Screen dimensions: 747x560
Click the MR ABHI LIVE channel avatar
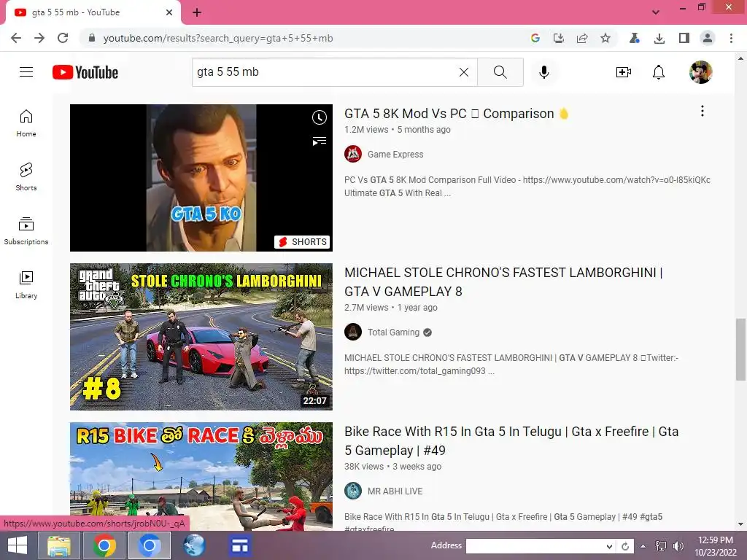click(x=353, y=491)
